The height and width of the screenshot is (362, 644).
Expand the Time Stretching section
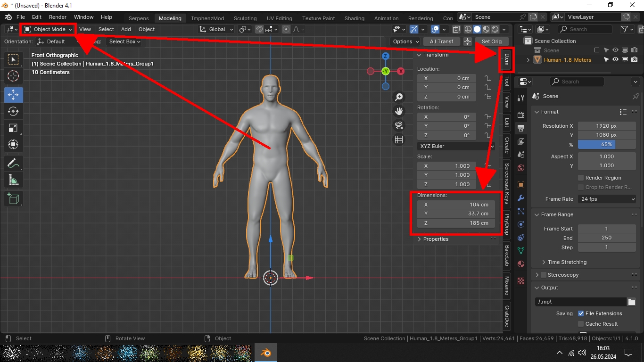click(567, 262)
